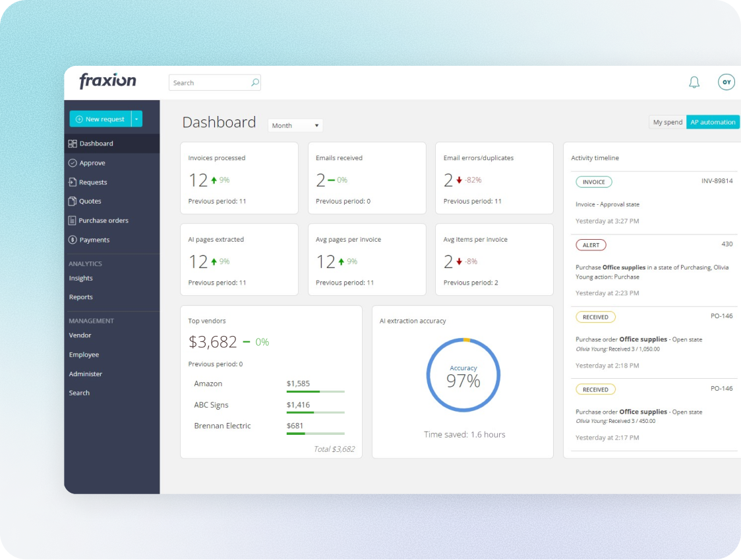The width and height of the screenshot is (741, 560).
Task: Click alert reference number 430
Action: click(x=726, y=244)
